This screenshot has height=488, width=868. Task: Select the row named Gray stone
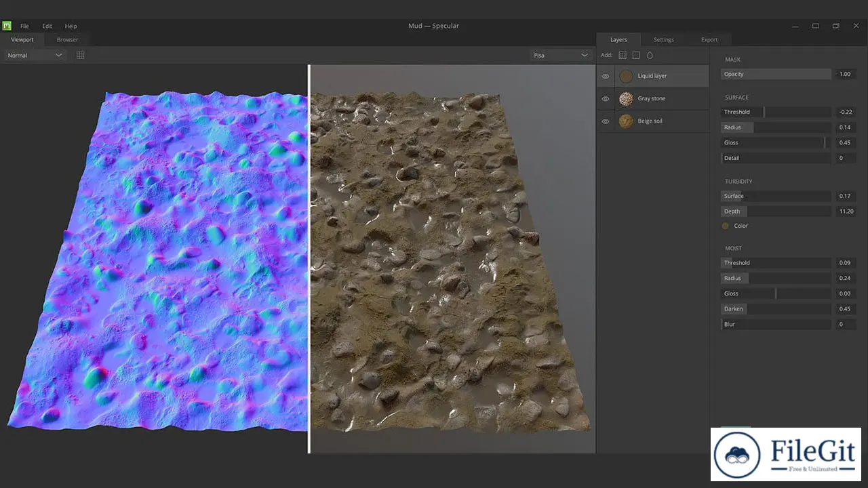click(652, 98)
